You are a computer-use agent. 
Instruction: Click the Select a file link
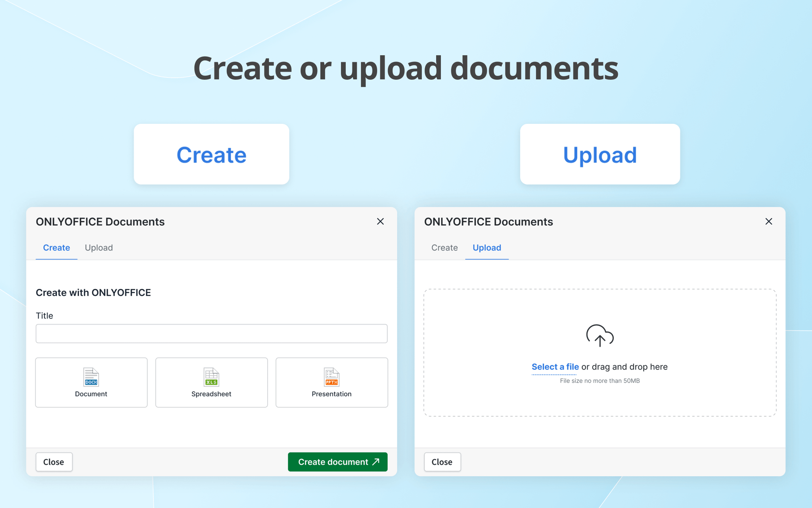pos(555,367)
